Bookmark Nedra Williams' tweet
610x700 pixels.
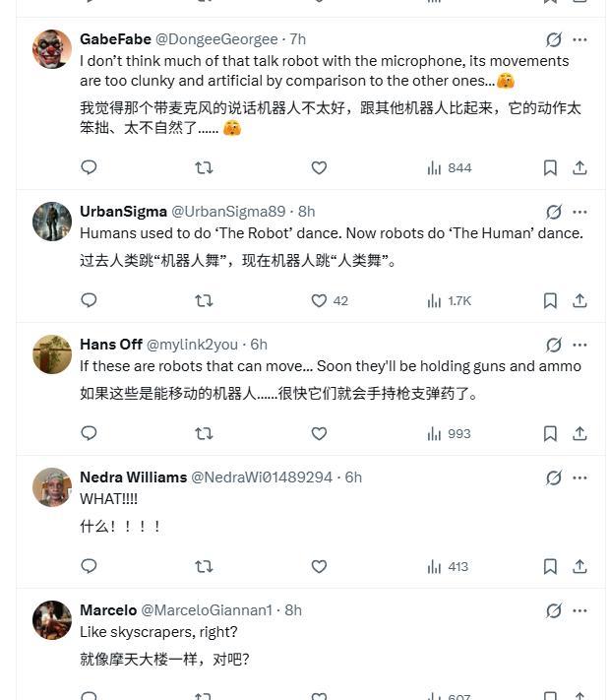click(551, 566)
